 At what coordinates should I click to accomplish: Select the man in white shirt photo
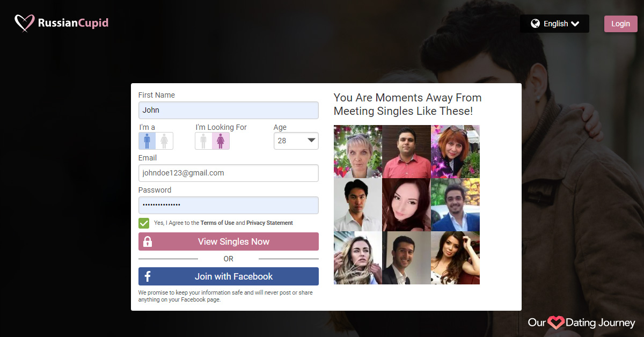[x=358, y=204]
